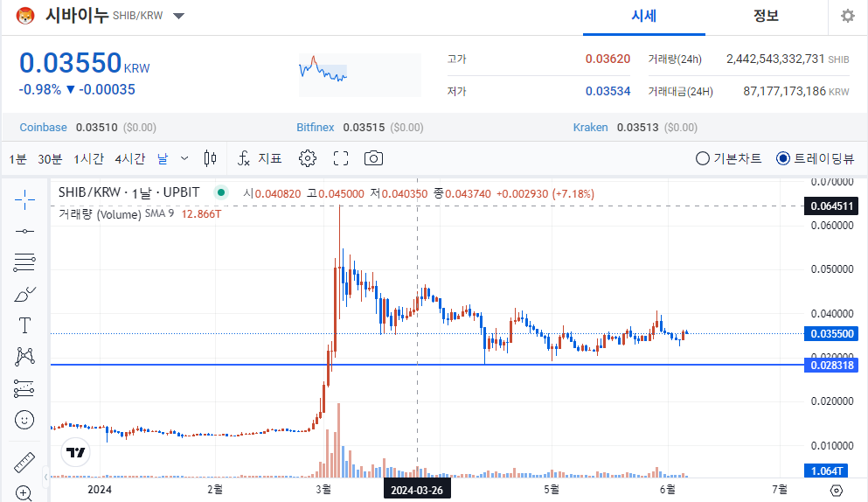
Task: Click the volume label 1.064T
Action: point(826,471)
